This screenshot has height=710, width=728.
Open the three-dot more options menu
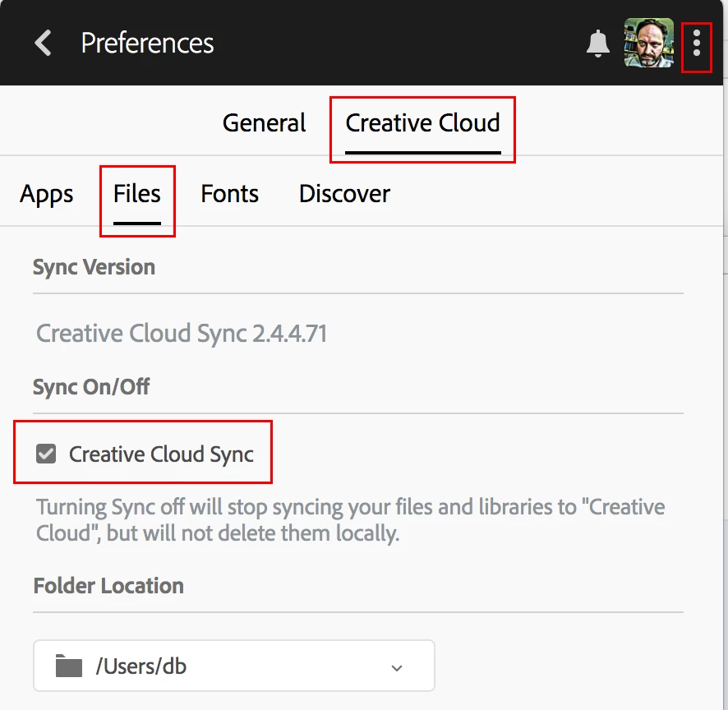(x=696, y=44)
